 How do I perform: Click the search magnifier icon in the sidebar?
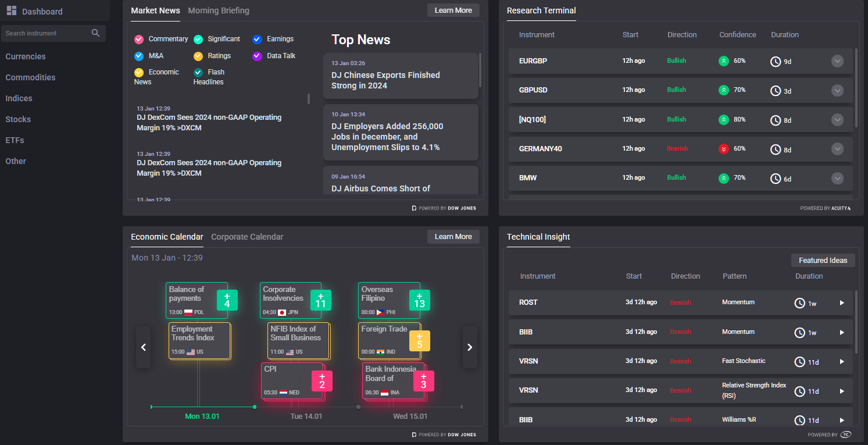point(95,33)
